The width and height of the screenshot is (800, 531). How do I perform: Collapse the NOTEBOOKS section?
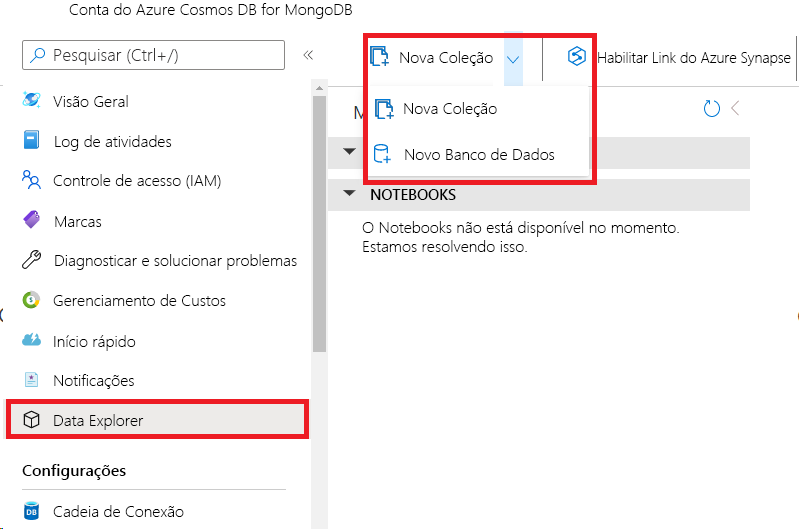pos(349,195)
